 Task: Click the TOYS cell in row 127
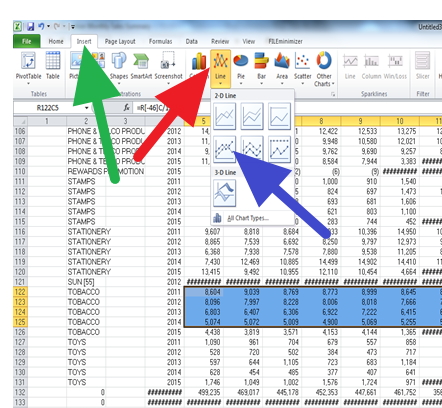click(86, 342)
